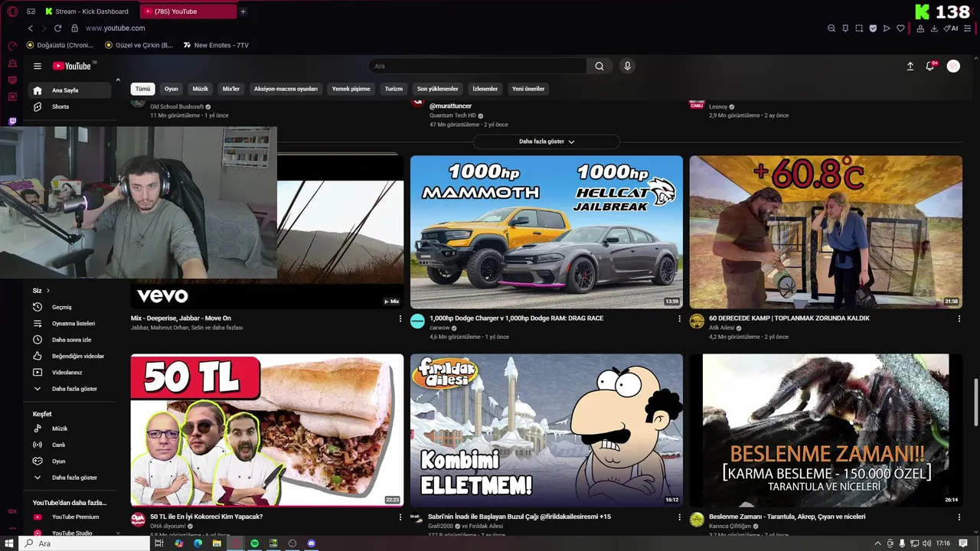Open the New Emotes - 7TV bookmark
The image size is (980, 551).
(216, 45)
